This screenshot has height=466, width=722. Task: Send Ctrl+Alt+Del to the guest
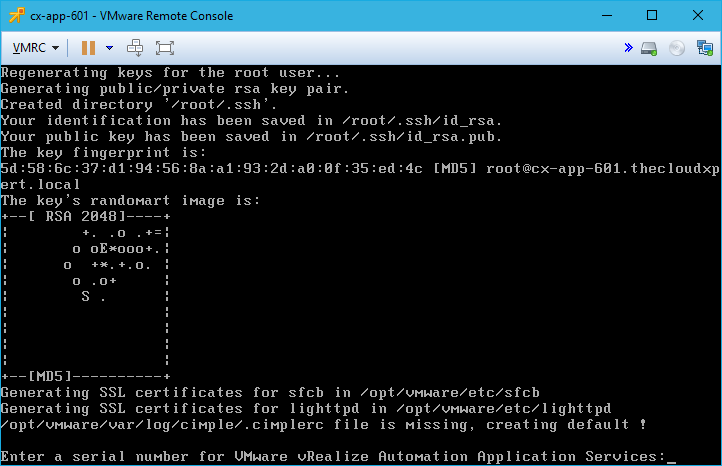click(x=136, y=47)
